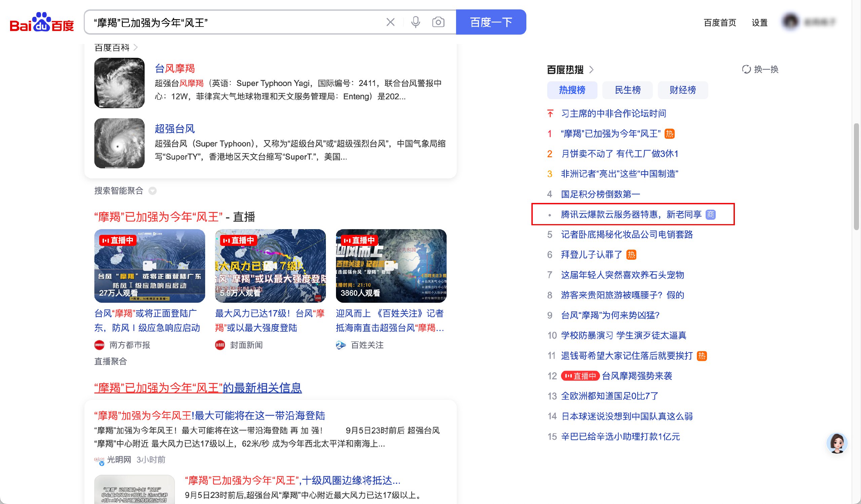Open image search camera icon
861x504 pixels.
[x=438, y=22]
